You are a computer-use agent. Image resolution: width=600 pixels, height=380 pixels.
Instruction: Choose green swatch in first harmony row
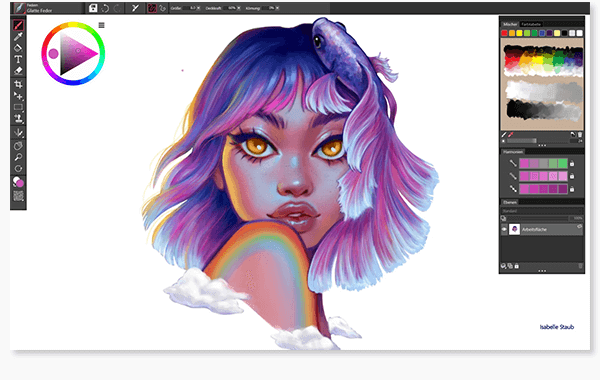tap(562, 164)
